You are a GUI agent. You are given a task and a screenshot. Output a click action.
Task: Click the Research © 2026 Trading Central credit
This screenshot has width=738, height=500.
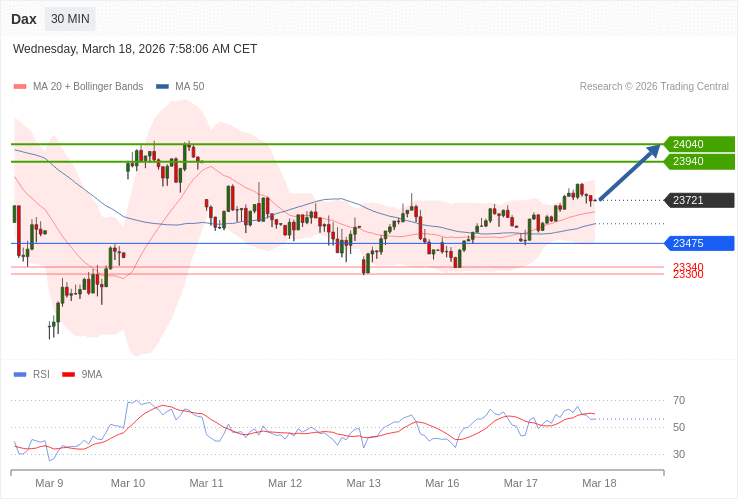(x=654, y=87)
